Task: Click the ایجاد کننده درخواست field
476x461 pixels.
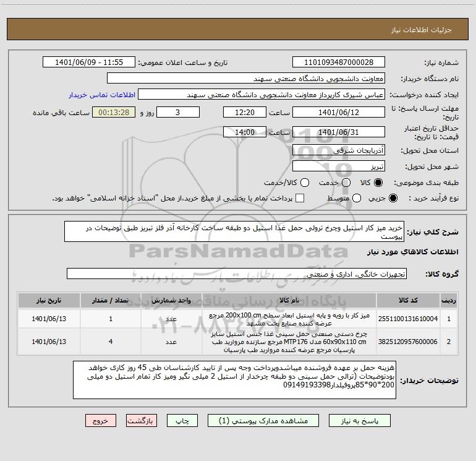Action: coord(261,95)
